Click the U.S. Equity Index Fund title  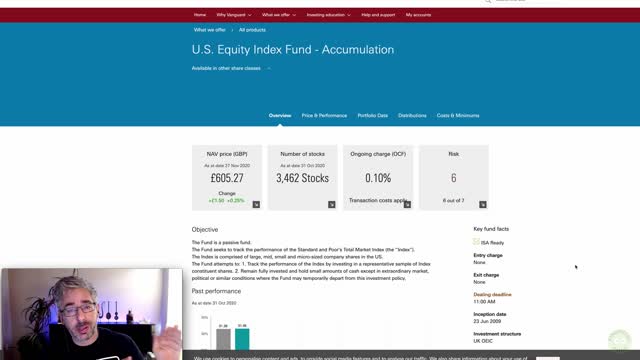(x=293, y=50)
